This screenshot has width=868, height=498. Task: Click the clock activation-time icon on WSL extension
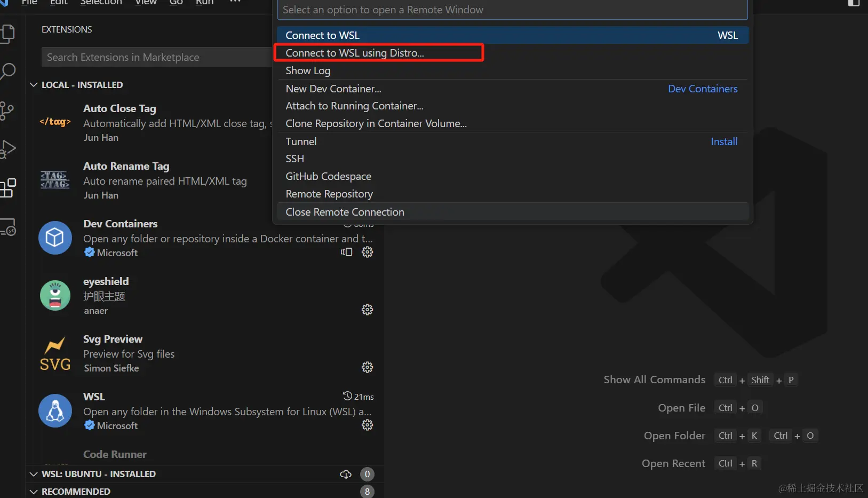(347, 396)
